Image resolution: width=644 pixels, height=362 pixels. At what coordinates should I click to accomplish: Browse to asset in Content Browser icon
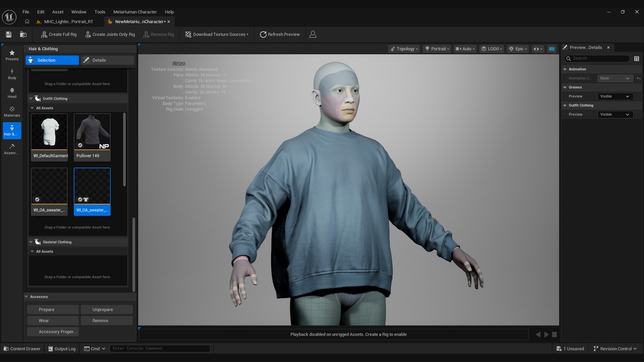tap(23, 34)
